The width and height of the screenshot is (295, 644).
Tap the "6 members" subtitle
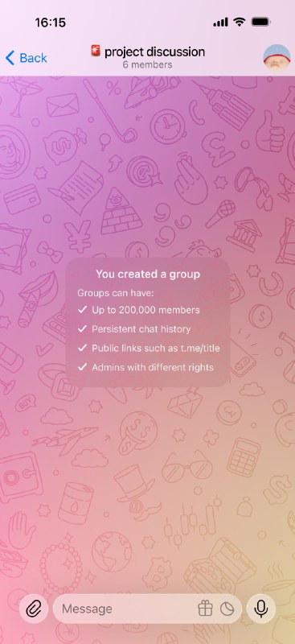tap(147, 65)
